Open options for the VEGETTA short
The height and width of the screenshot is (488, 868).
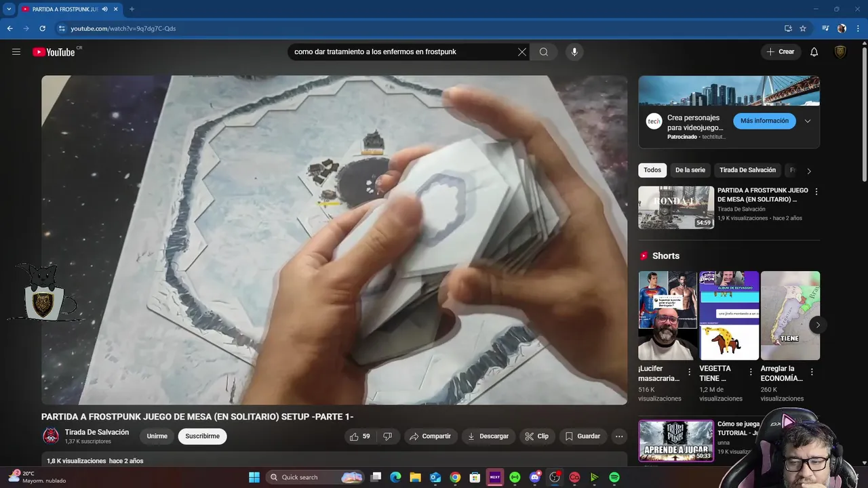pos(751,372)
